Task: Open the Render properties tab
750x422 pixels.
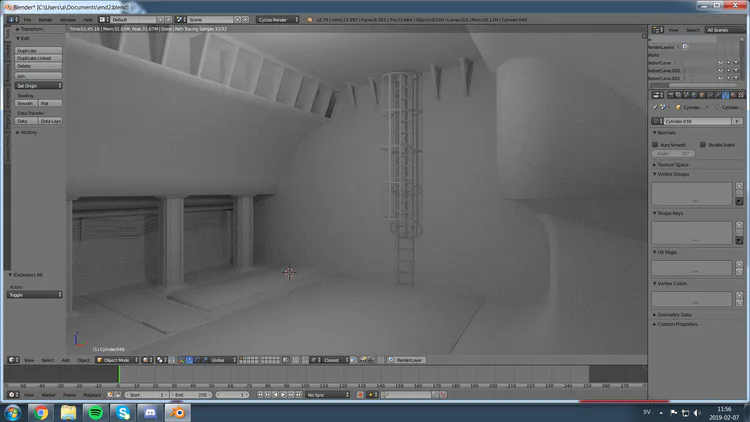Action: pyautogui.click(x=671, y=95)
